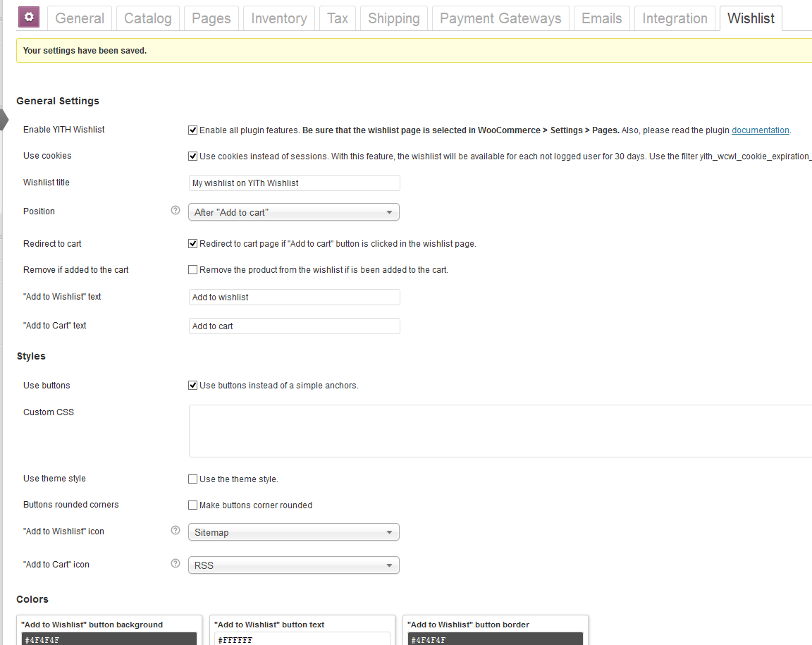Open the "Add to Cart" icon RSS dropdown
Screen dimensions: 812x645
pos(293,565)
